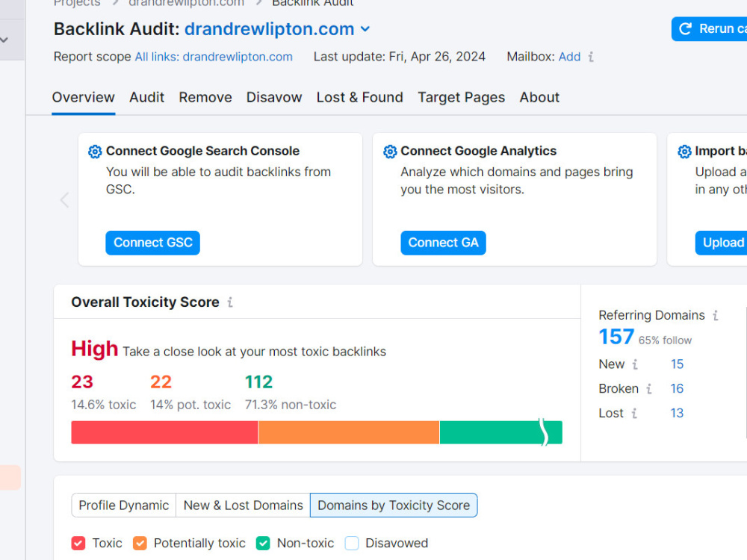Click the previous arrow of the cards carousel
The image size is (747, 560).
(65, 200)
